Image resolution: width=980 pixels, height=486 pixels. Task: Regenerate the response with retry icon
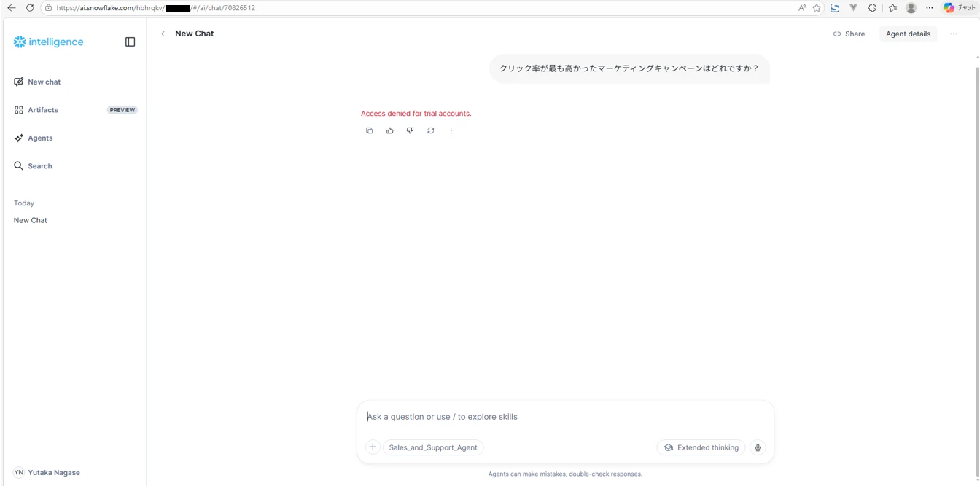430,130
